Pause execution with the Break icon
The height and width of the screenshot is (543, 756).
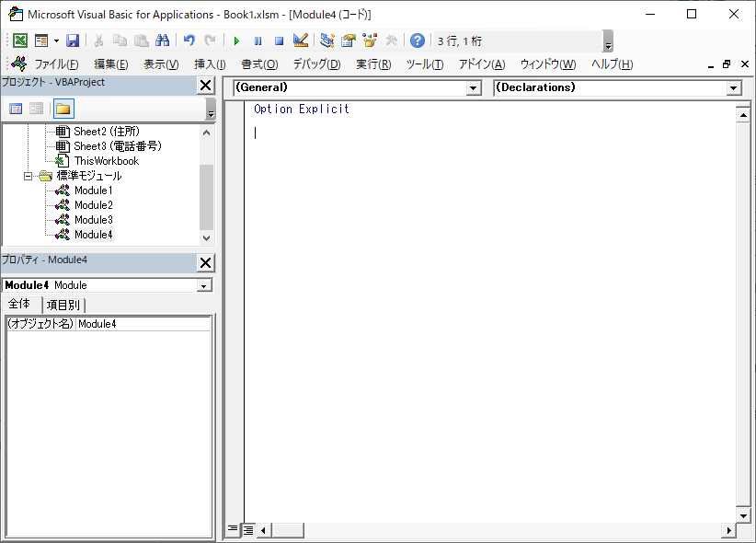(258, 41)
